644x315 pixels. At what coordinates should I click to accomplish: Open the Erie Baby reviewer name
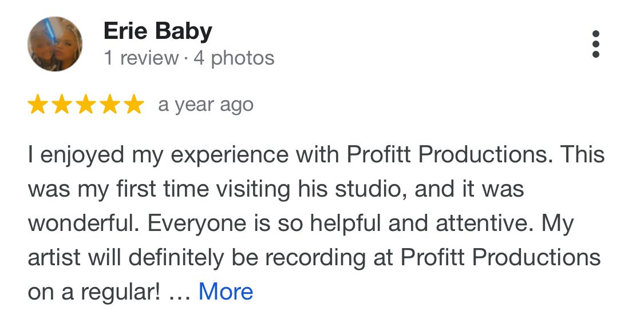[x=157, y=31]
